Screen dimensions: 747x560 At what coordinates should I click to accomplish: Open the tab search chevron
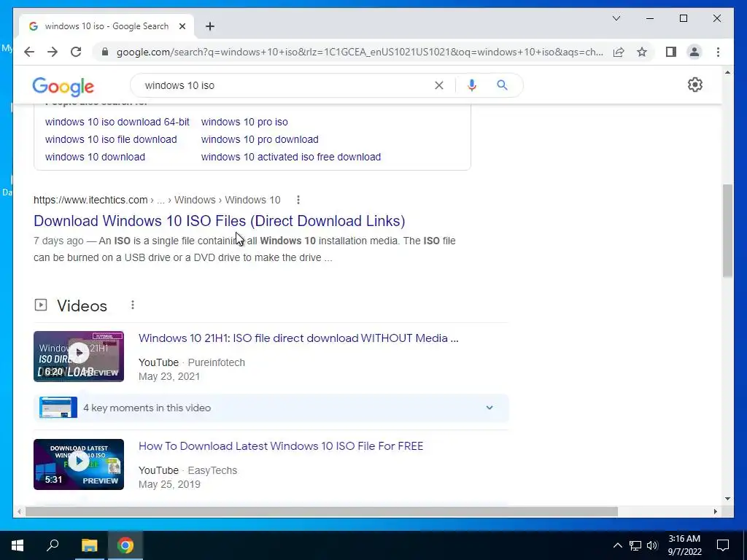click(616, 18)
